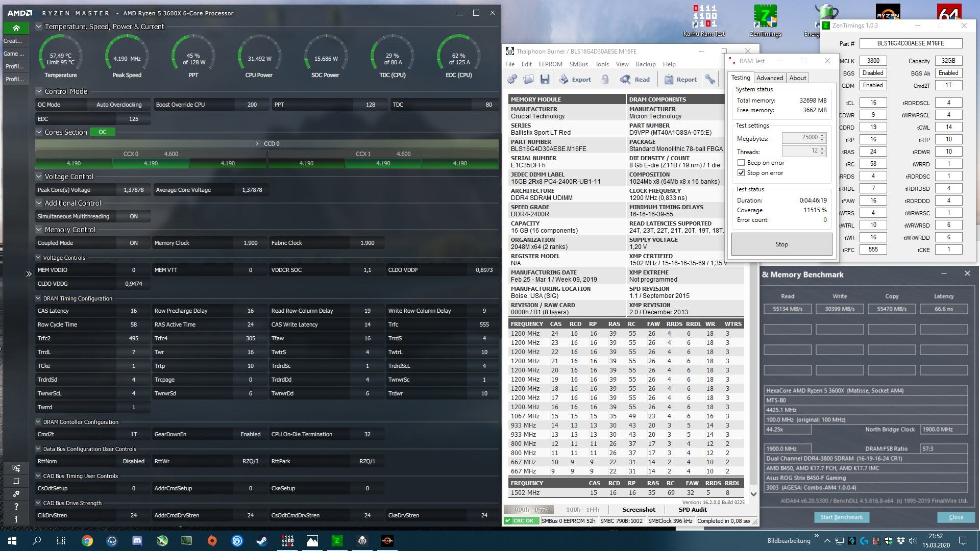Click Export in Thaiphoon Burner toolbar
The width and height of the screenshot is (980, 551).
[575, 80]
